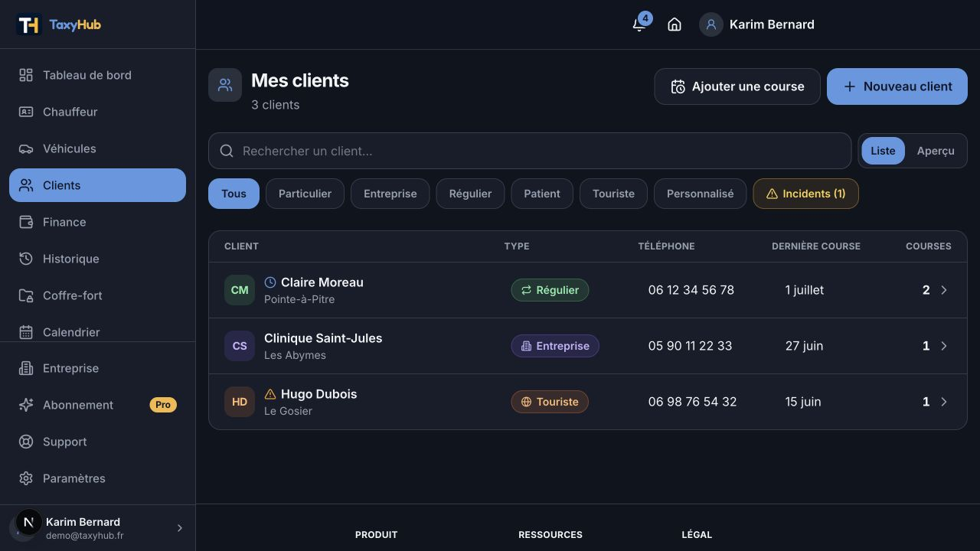Open Historique section
This screenshot has width=980, height=551.
click(97, 259)
